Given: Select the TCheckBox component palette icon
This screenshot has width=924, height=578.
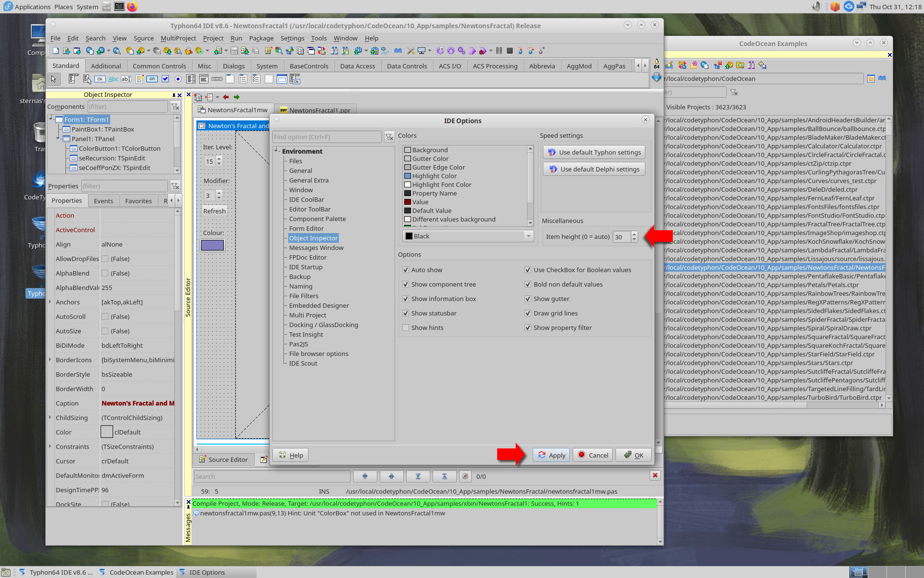Looking at the screenshot, I should (x=166, y=79).
